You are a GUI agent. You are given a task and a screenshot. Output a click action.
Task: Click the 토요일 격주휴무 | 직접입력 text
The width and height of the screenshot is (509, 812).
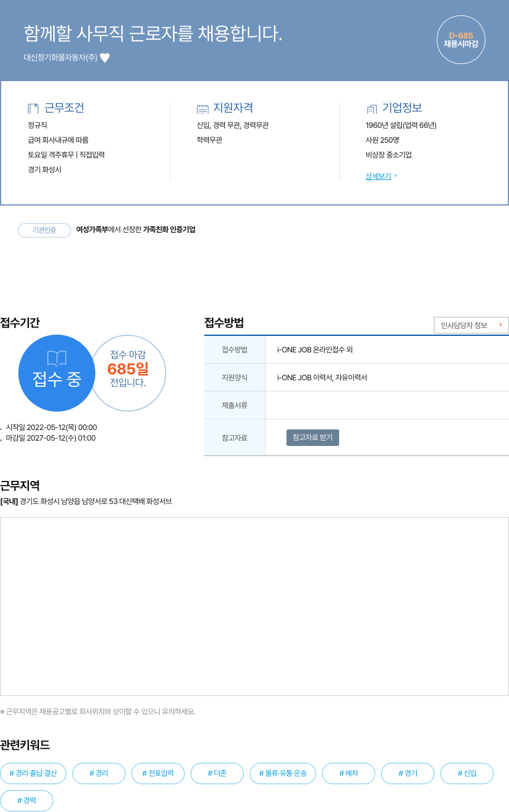click(66, 155)
